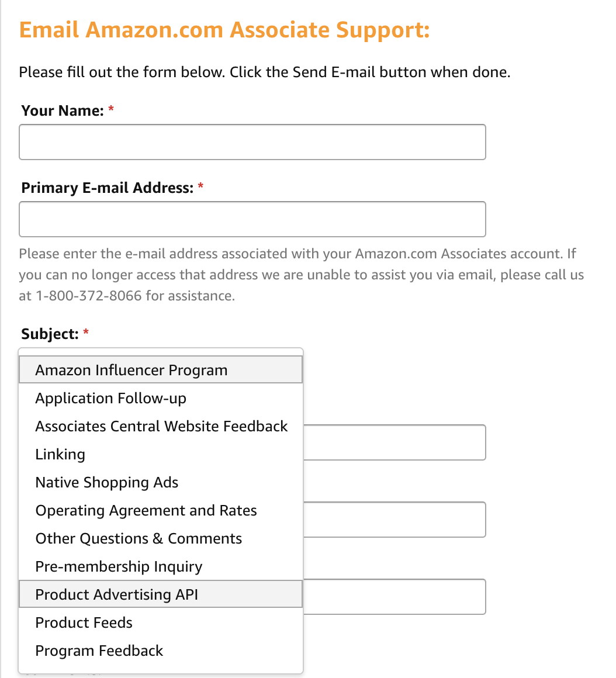
Task: Focus the Primary E-mail Address input box
Action: coord(252,219)
